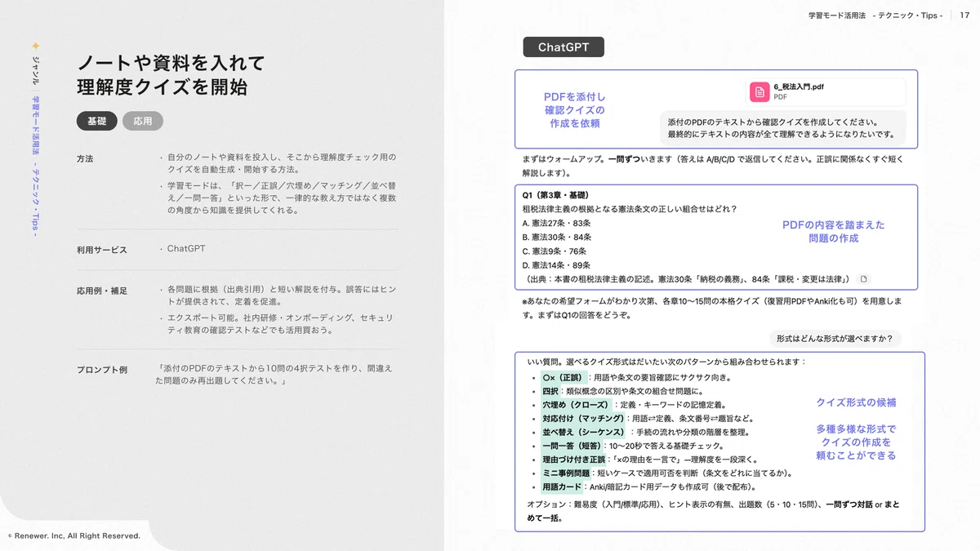
Task: Open the 6_税法入門.pdf attachment
Action: (x=825, y=91)
